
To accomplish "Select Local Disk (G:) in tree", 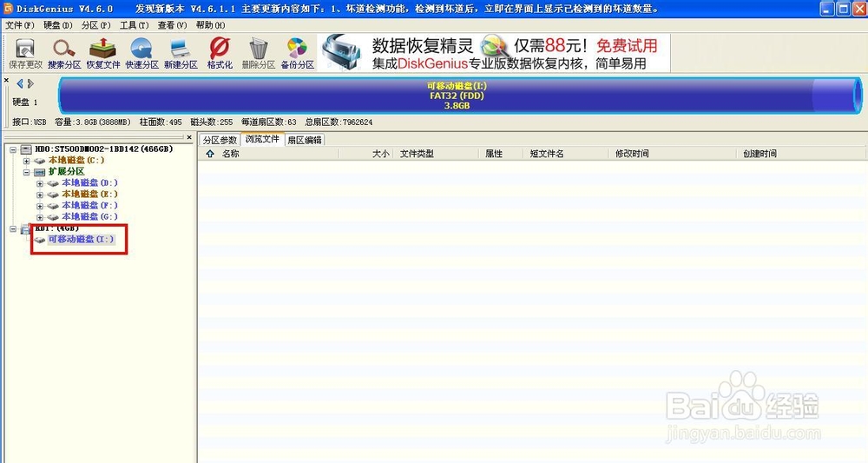I will point(89,216).
